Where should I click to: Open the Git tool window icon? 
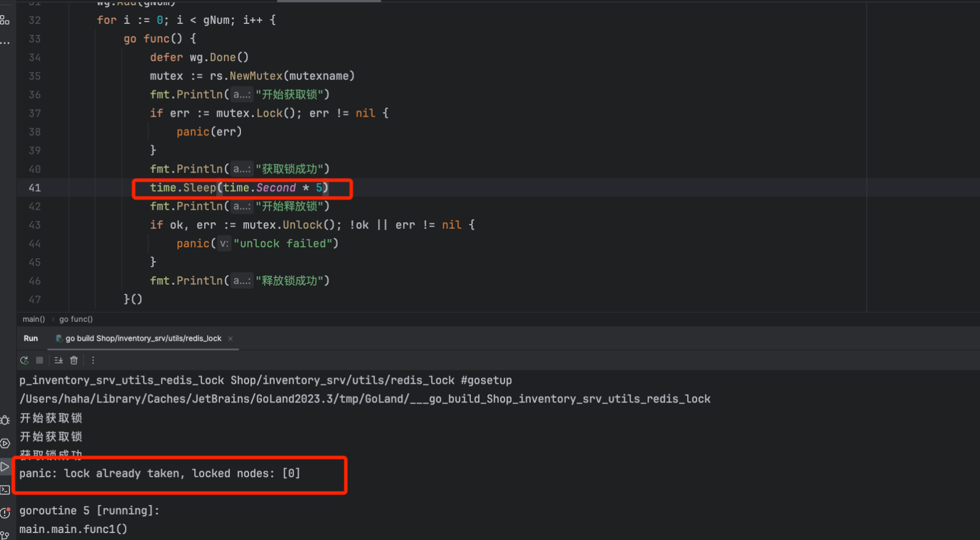[5, 535]
